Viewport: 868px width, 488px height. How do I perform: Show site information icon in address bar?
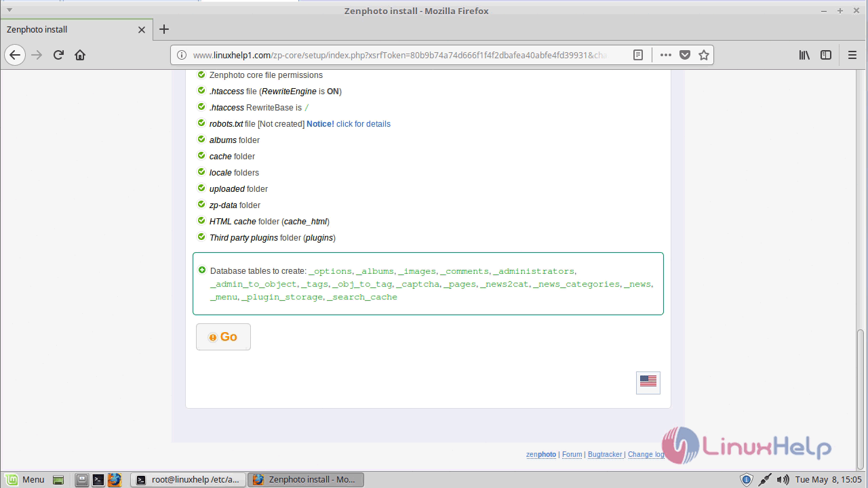tap(182, 55)
